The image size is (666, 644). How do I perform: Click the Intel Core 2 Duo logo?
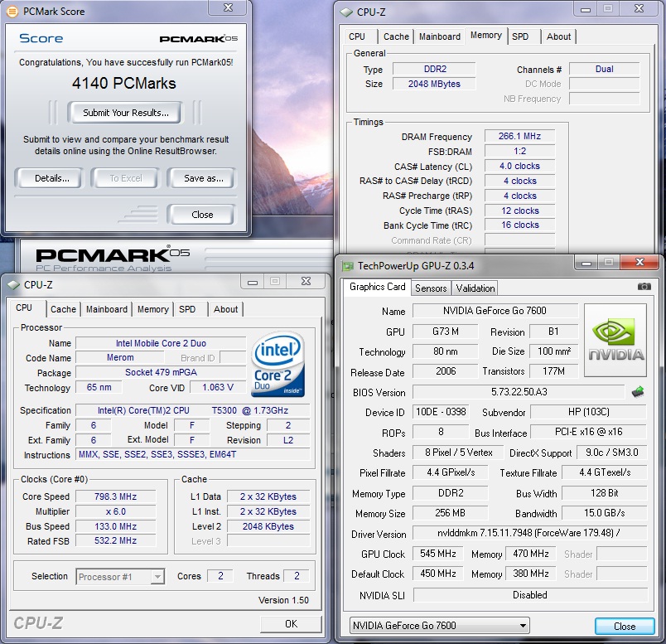(278, 365)
